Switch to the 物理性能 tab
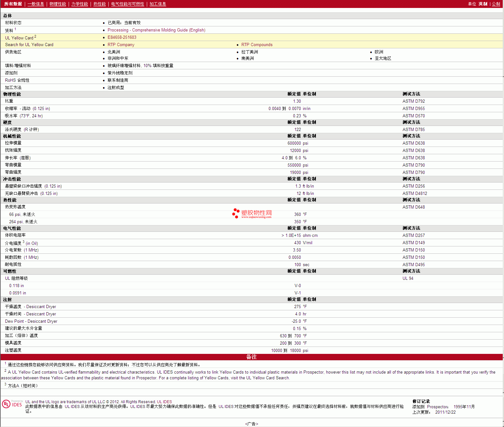 [58, 4]
